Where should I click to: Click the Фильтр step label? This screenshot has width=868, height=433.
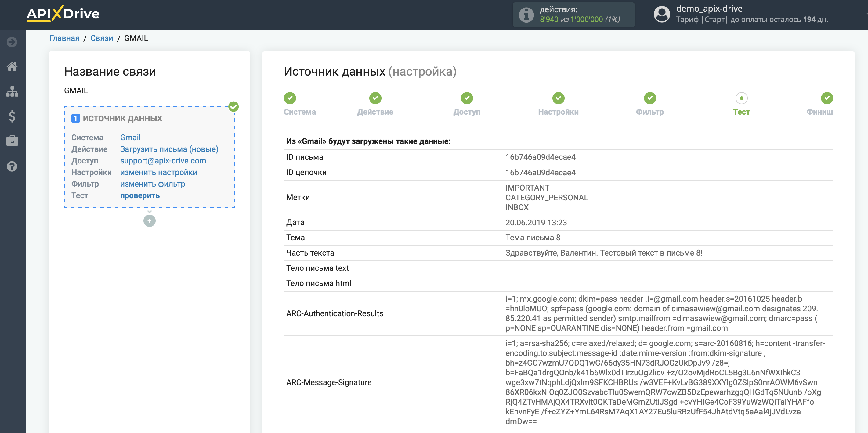click(x=650, y=112)
